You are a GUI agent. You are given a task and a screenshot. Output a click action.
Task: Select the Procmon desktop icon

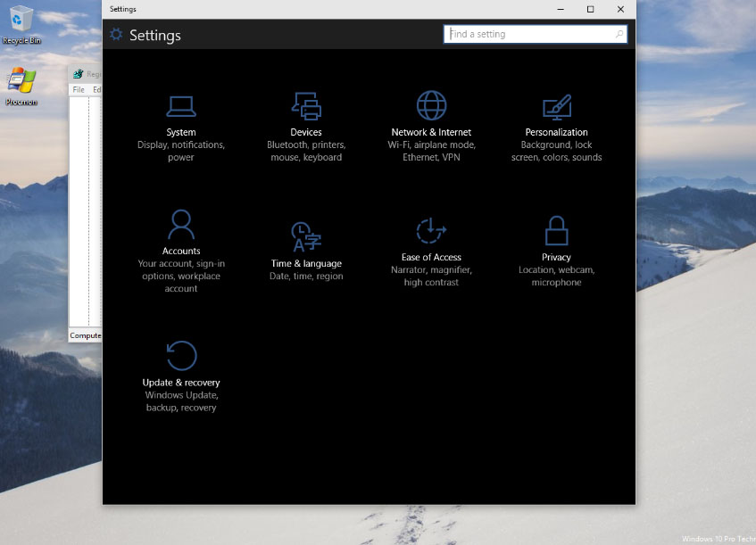click(x=21, y=87)
